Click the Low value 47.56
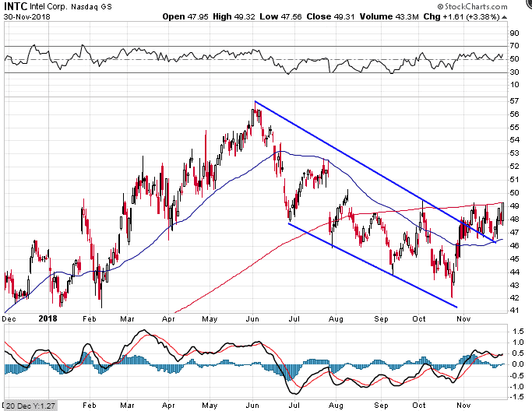This screenshot has width=532, height=411. (x=291, y=16)
